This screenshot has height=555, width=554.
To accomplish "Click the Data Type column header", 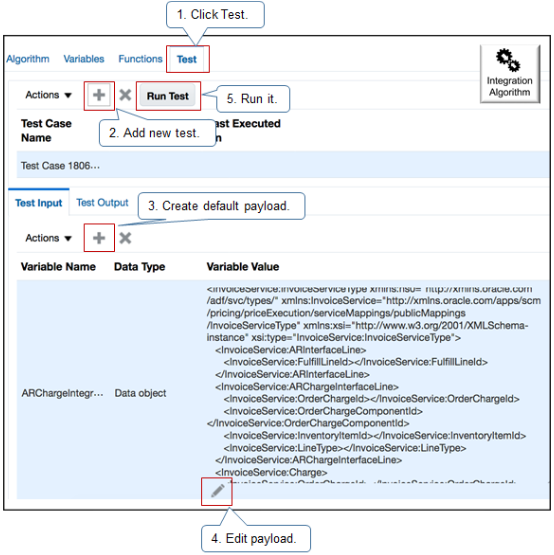I will (139, 267).
